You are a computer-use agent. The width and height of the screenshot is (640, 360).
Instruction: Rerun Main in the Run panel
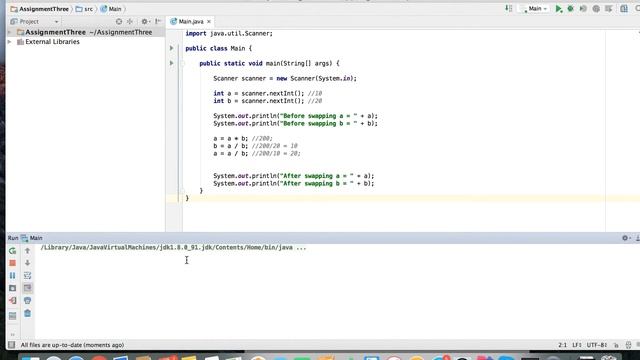pyautogui.click(x=13, y=251)
